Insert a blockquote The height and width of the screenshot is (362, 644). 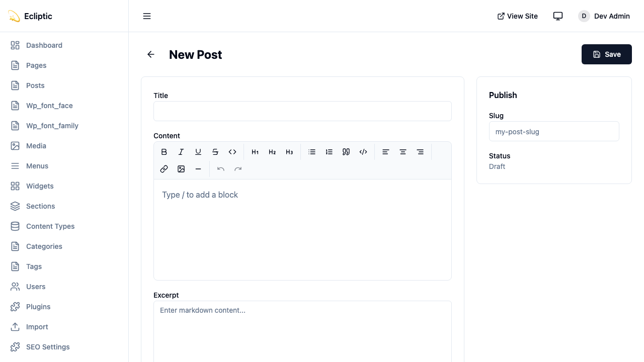(x=346, y=151)
